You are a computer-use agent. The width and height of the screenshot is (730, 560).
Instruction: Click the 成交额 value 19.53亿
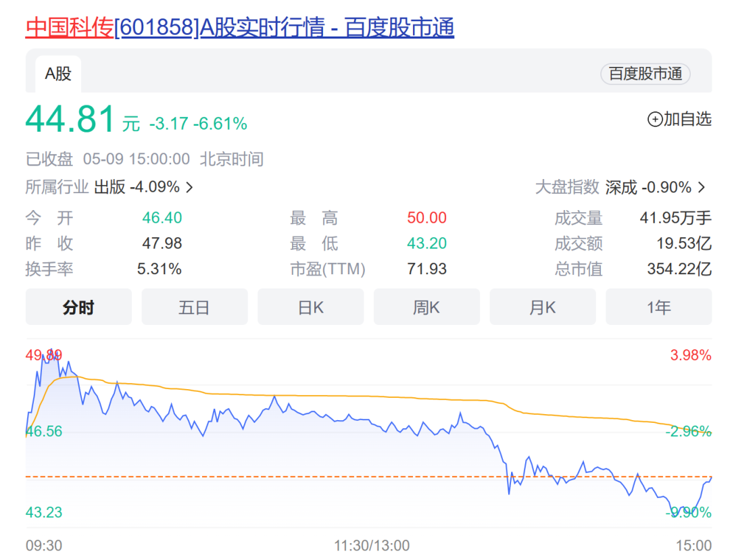tap(684, 243)
